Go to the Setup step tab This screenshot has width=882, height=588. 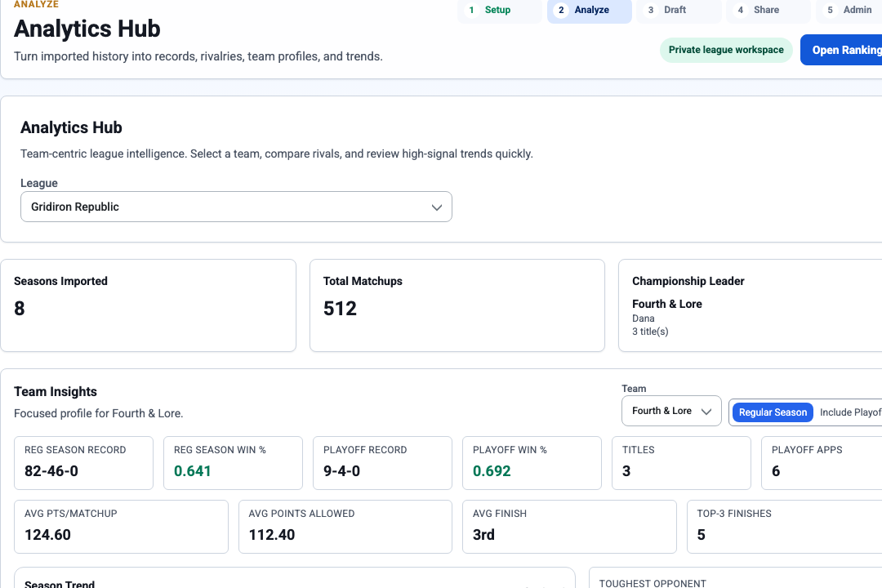coord(500,10)
